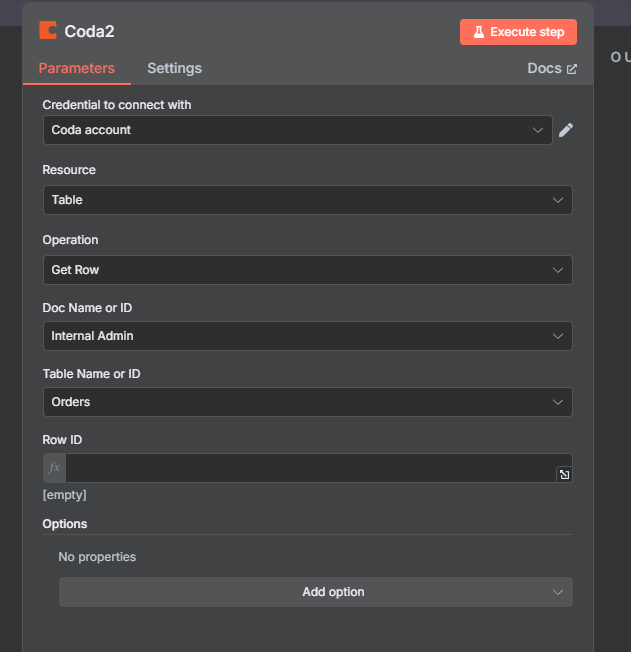Click the No properties placeholder text
The height and width of the screenshot is (652, 631).
(97, 557)
